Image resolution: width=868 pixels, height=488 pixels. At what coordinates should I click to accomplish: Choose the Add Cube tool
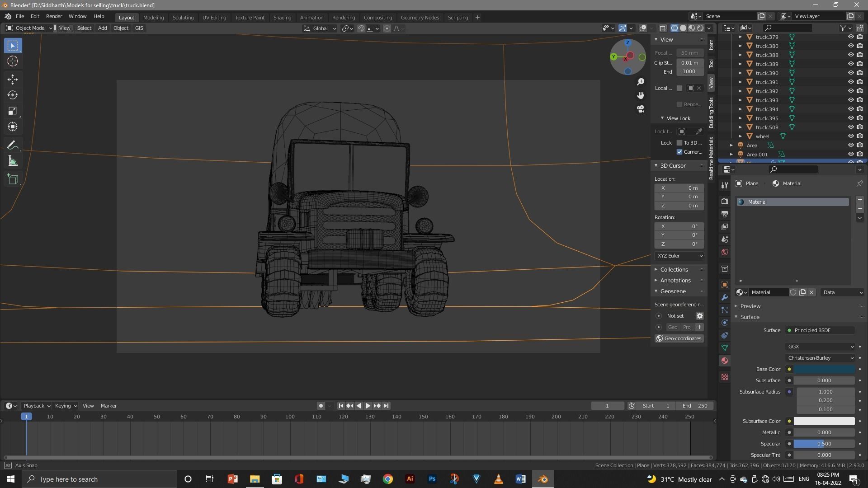[x=13, y=179]
